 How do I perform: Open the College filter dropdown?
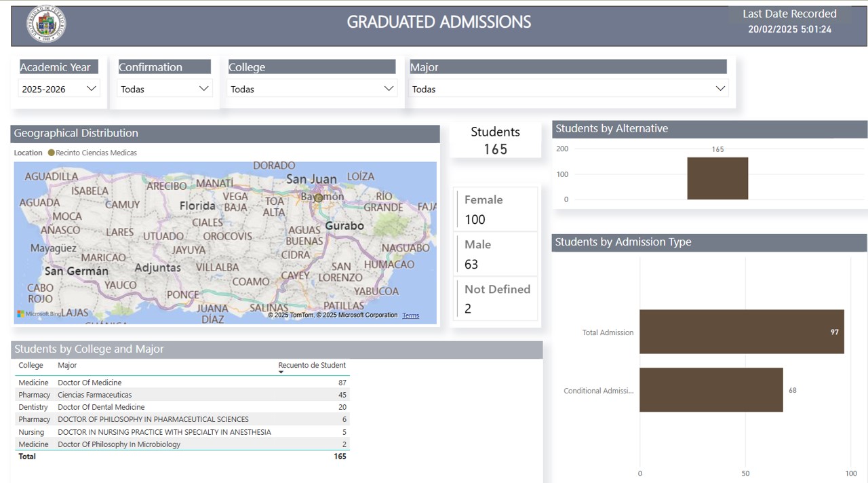coord(312,89)
